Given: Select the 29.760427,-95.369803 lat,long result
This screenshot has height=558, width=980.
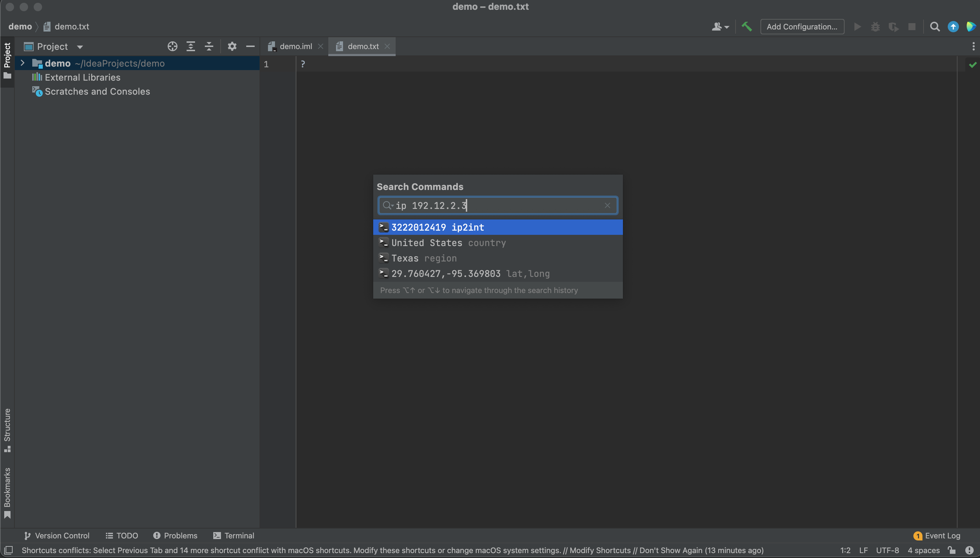Looking at the screenshot, I should [498, 274].
